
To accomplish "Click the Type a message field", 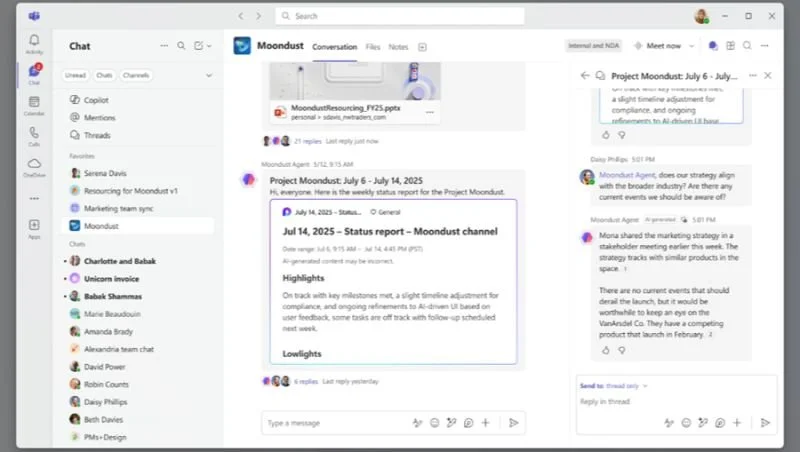I will pyautogui.click(x=334, y=423).
